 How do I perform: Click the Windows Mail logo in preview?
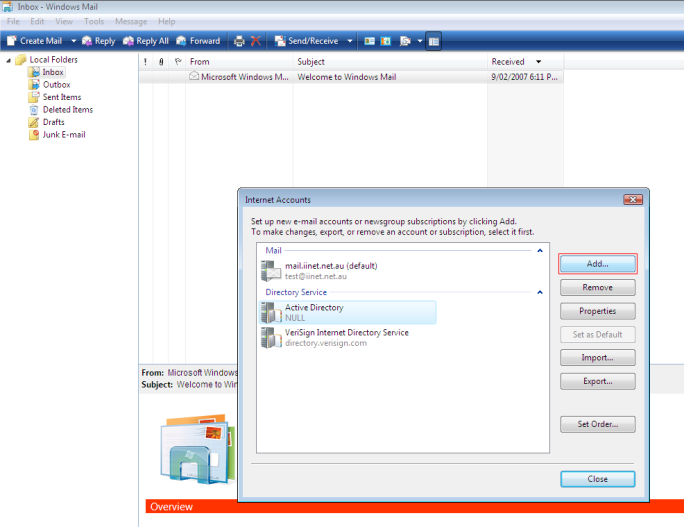pyautogui.click(x=198, y=448)
